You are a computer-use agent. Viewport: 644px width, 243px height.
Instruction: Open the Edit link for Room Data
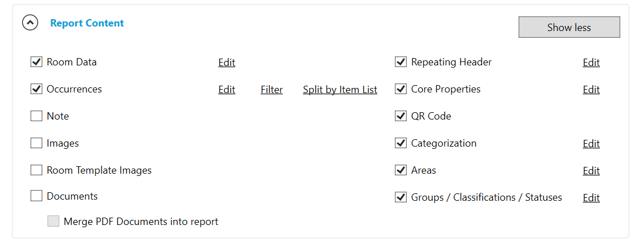click(x=227, y=63)
